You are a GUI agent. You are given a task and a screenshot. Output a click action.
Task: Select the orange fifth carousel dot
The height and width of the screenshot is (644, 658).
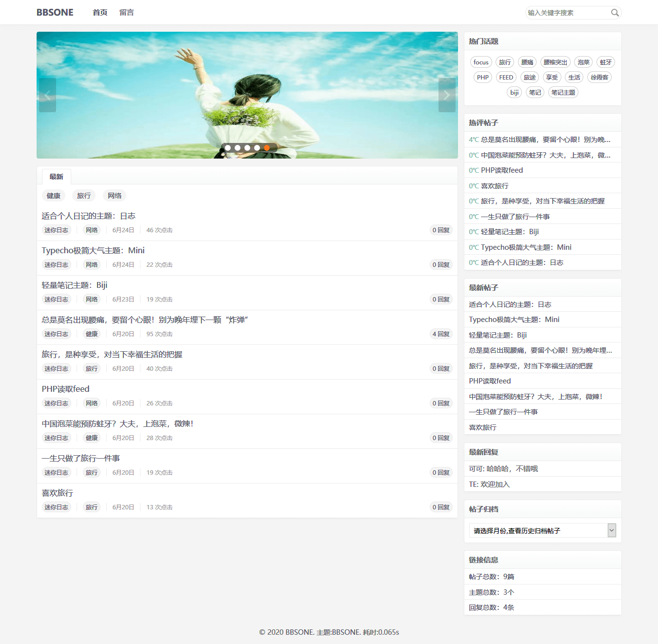(267, 148)
